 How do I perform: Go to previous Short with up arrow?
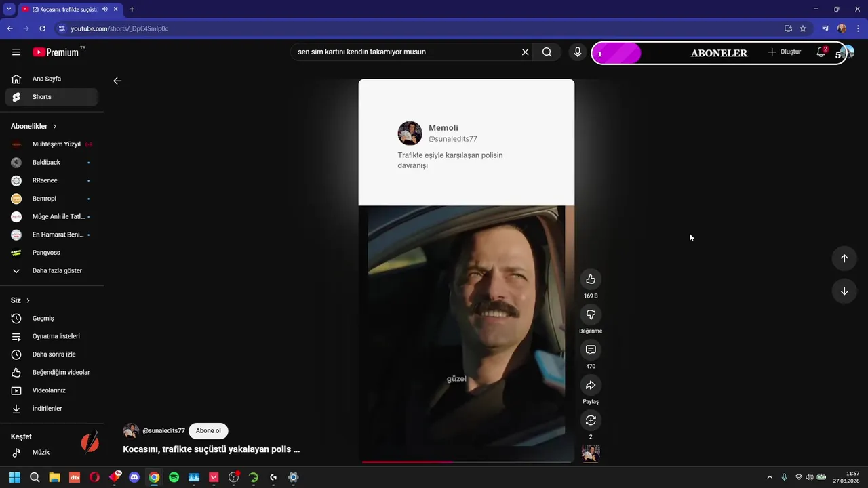click(844, 258)
